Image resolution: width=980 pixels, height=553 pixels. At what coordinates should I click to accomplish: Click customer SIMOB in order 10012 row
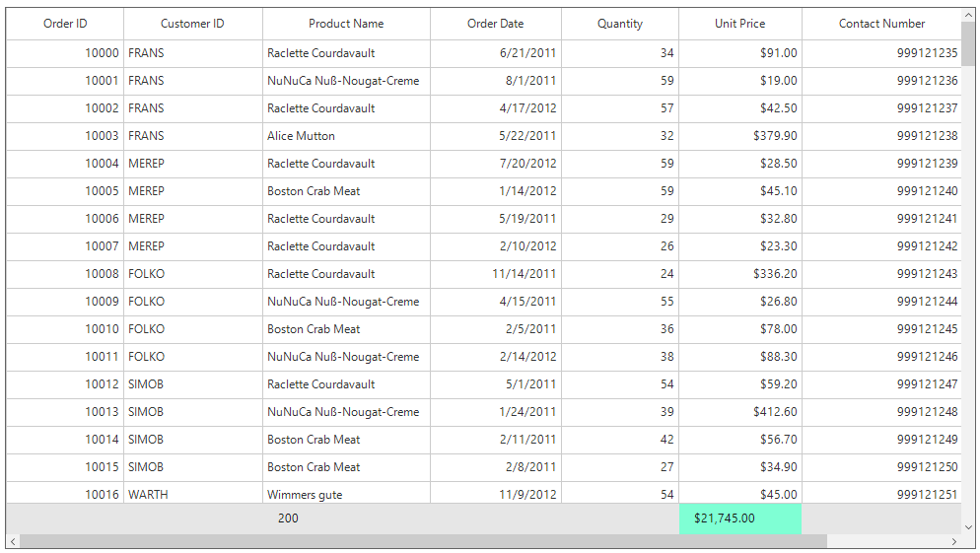pos(192,384)
